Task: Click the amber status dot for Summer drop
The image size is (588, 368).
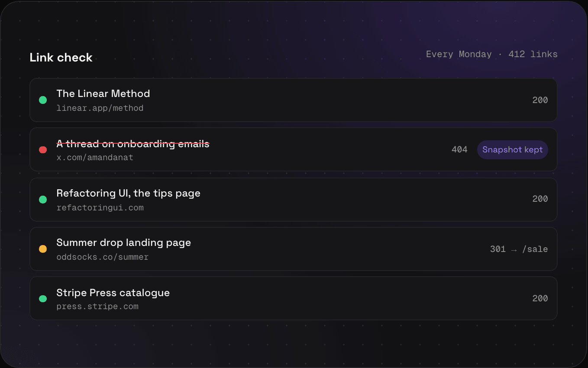Action: pos(43,249)
